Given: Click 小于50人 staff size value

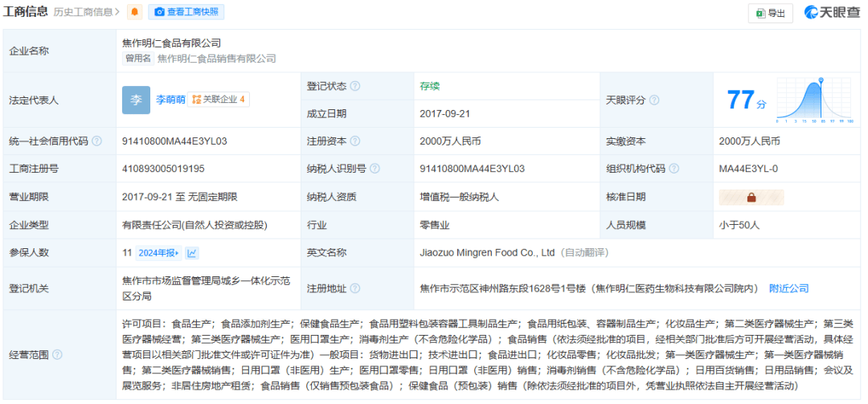Looking at the screenshot, I should click(739, 225).
